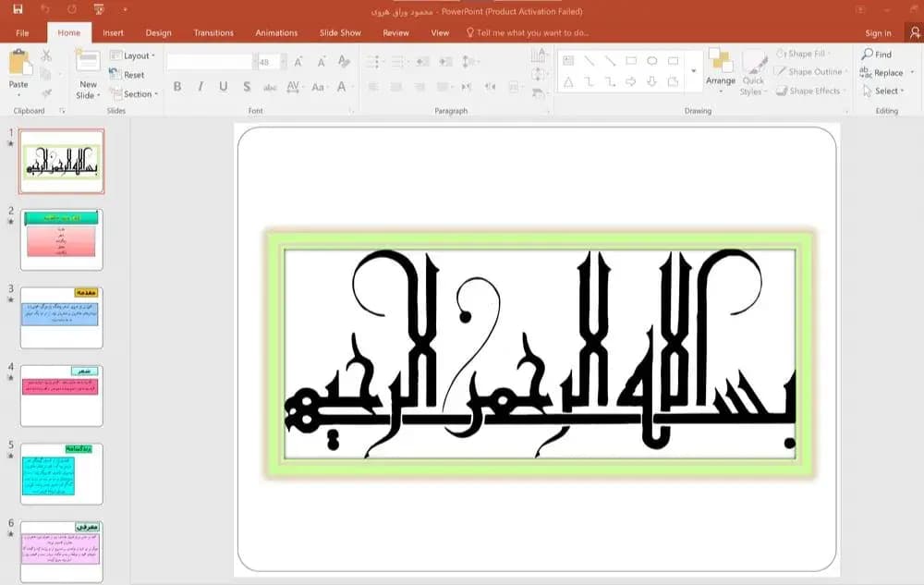Click the Replace button
The image size is (924, 585).
point(882,72)
